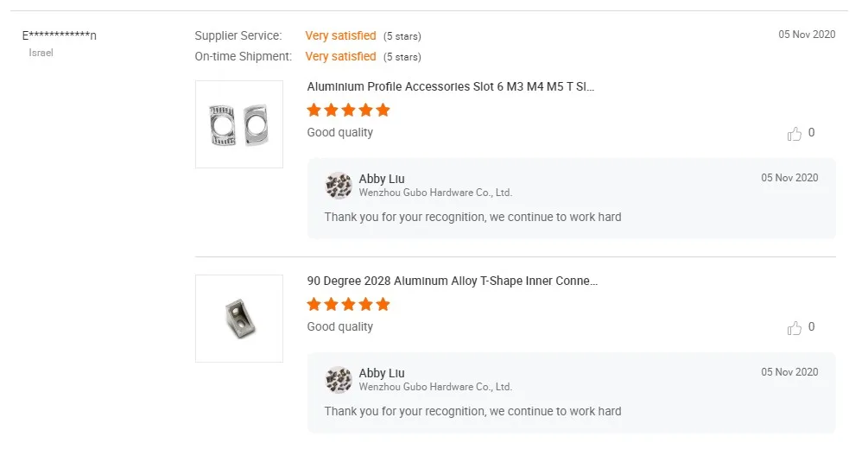Like the Aluminium Profile Accessories review
868x449 pixels.
[795, 134]
